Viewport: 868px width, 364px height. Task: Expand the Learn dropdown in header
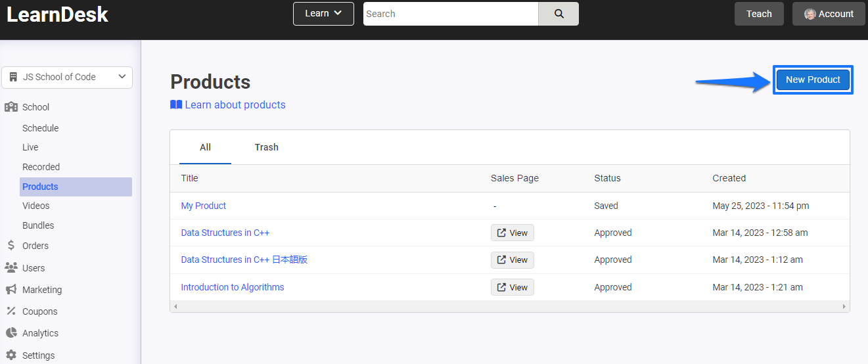pyautogui.click(x=323, y=14)
